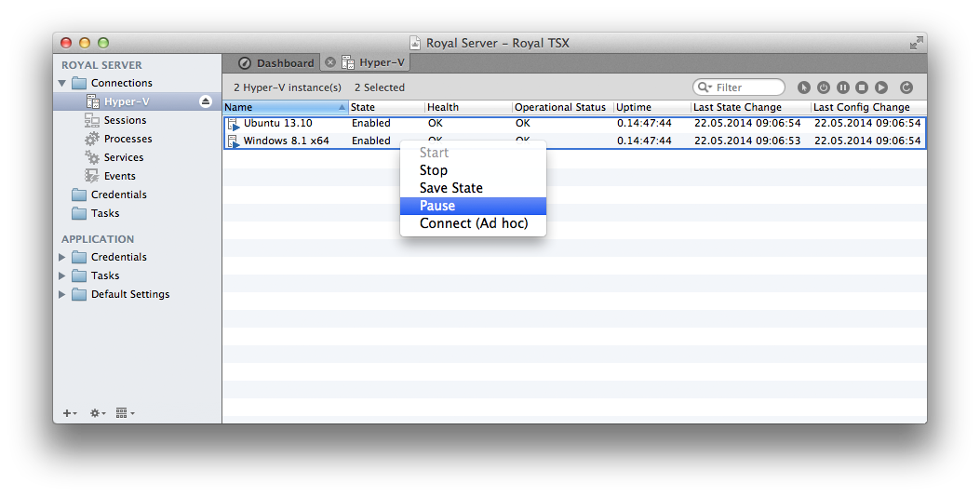The image size is (980, 497).
Task: Click Ubuntu's Last State Change 09:06:54 cell
Action: 747,123
